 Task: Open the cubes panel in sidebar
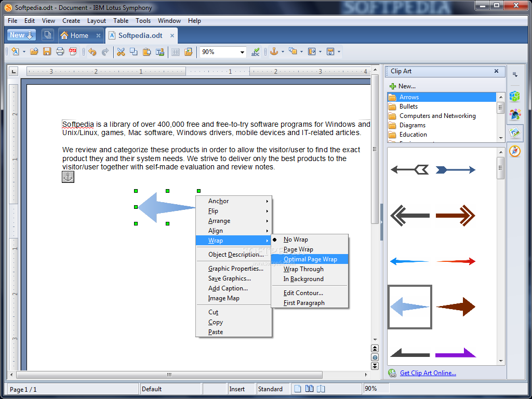tap(515, 96)
